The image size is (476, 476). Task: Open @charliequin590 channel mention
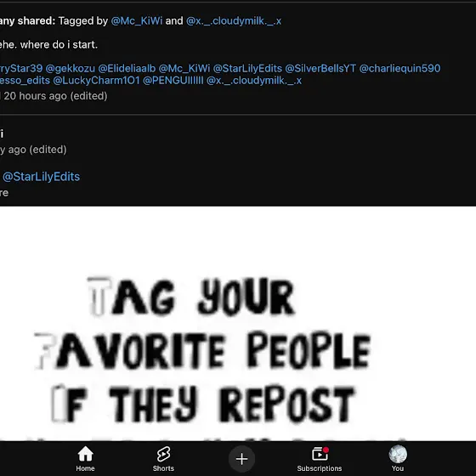click(x=399, y=68)
